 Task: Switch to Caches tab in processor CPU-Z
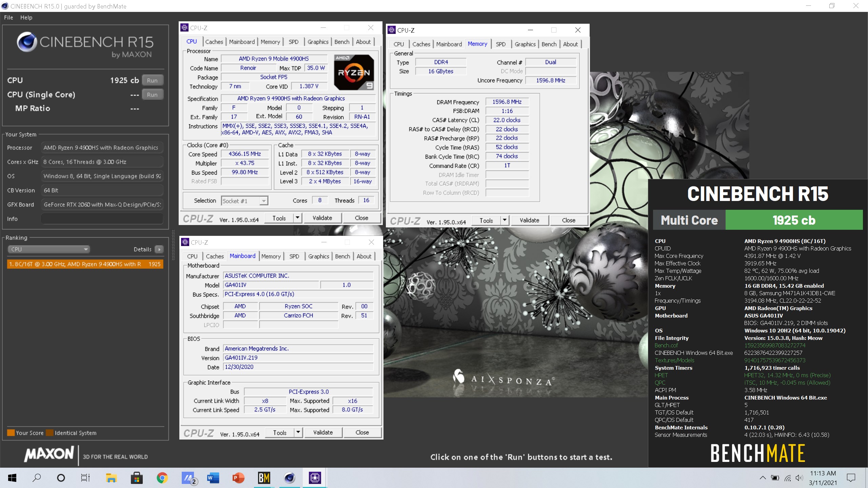pos(214,42)
